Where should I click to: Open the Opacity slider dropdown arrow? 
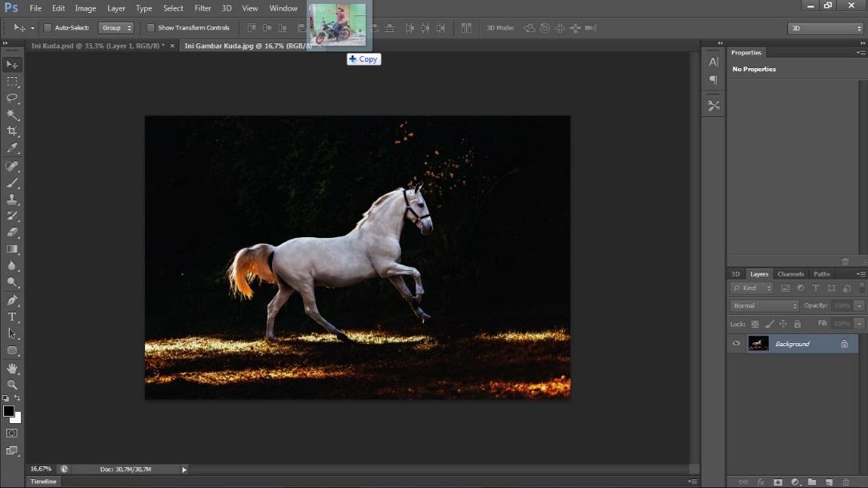pyautogui.click(x=859, y=306)
